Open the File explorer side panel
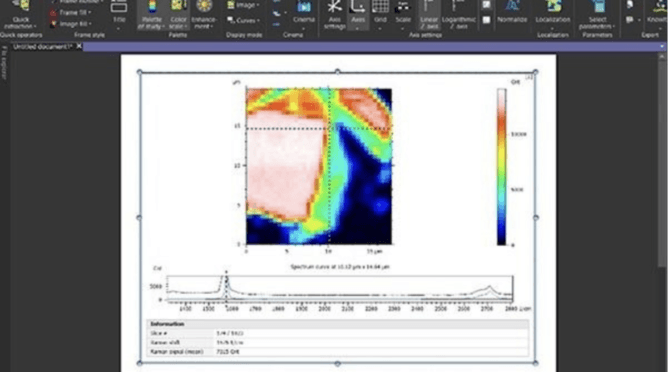 [x=4, y=63]
